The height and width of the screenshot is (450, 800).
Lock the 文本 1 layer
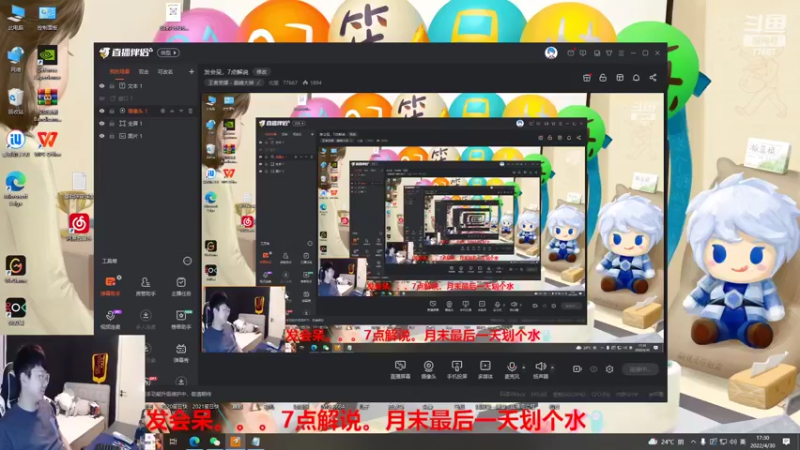pos(112,86)
